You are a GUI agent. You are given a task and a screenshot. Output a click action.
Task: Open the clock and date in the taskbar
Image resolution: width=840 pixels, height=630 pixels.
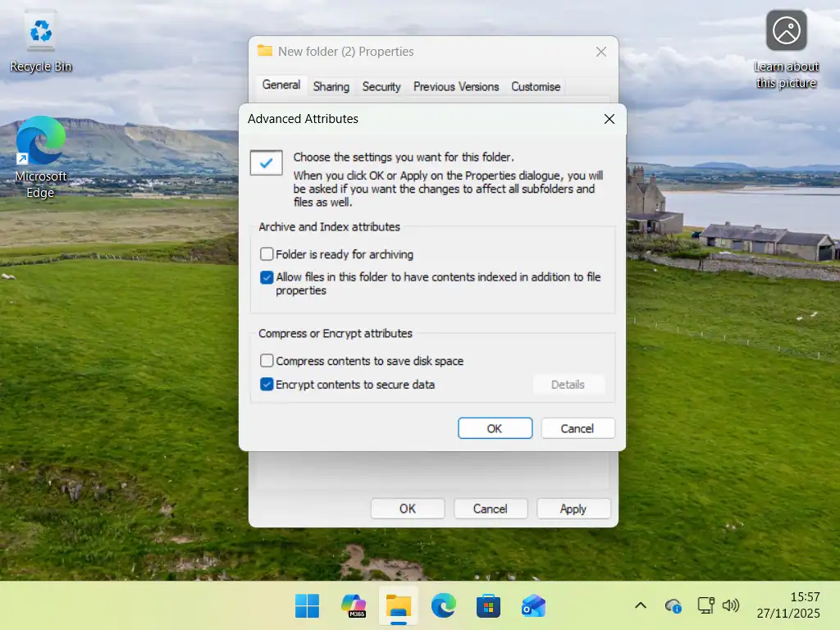coord(787,605)
